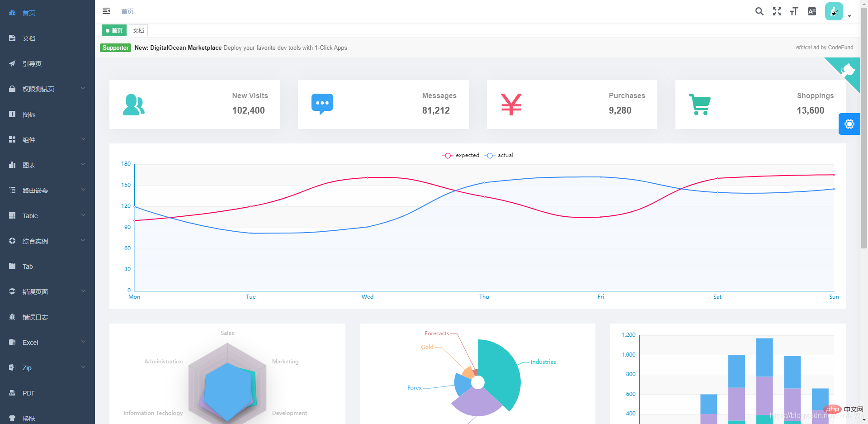Click the Fri label on the line chart axis
The width and height of the screenshot is (868, 424).
[x=601, y=297]
